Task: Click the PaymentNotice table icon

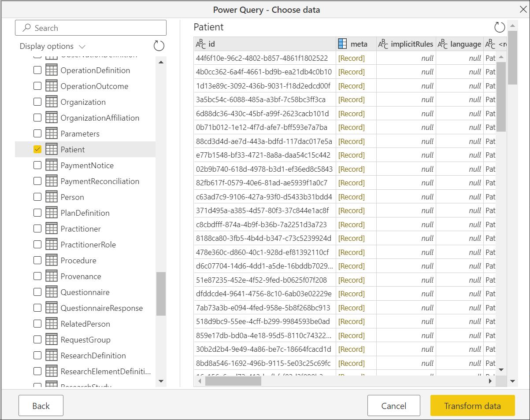Action: pyautogui.click(x=52, y=165)
